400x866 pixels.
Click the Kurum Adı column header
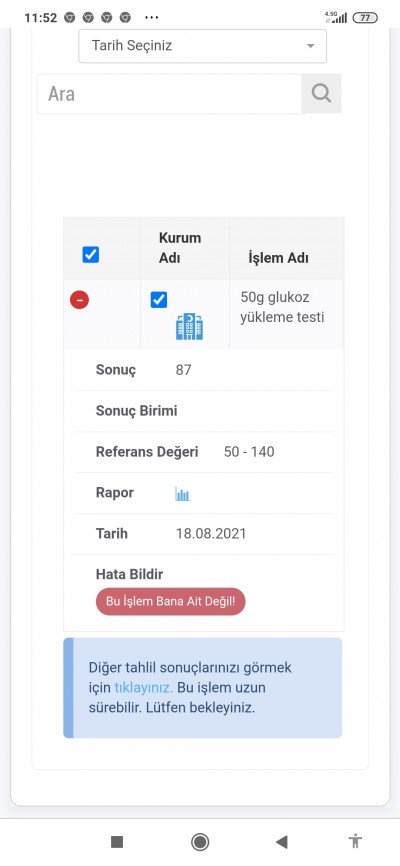[x=180, y=248]
